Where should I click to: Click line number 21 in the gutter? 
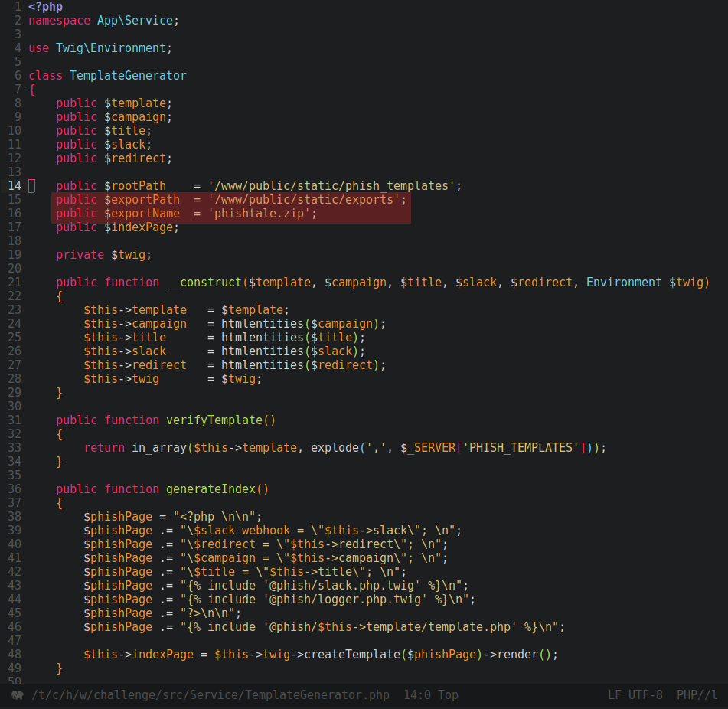15,283
